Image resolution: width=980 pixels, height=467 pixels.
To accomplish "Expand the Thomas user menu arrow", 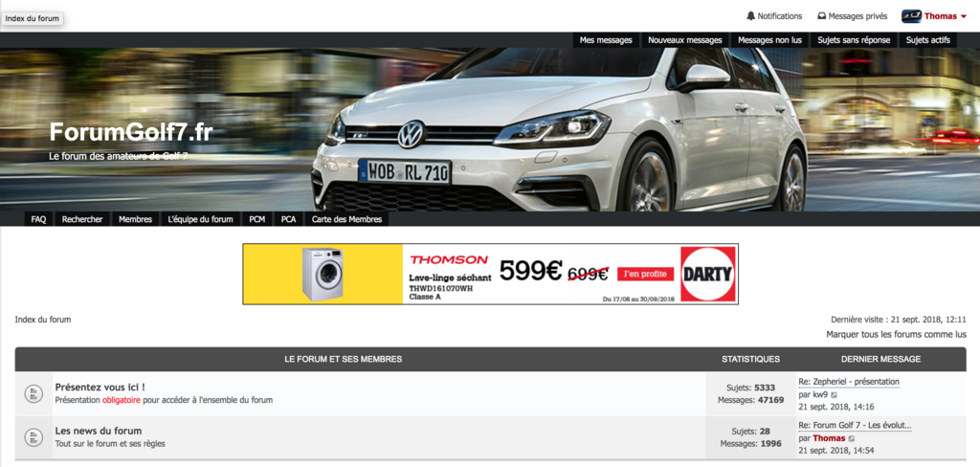I will 963,17.
